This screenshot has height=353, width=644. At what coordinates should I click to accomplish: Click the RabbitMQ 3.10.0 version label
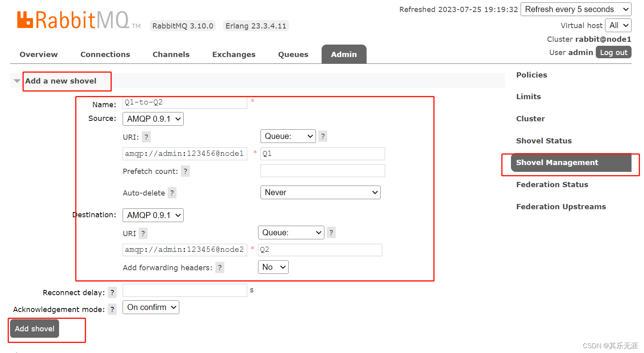(183, 26)
